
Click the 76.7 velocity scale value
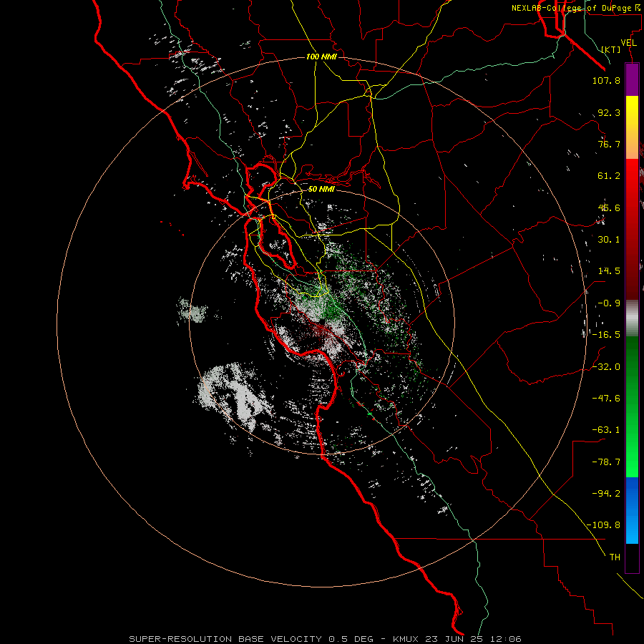609,144
